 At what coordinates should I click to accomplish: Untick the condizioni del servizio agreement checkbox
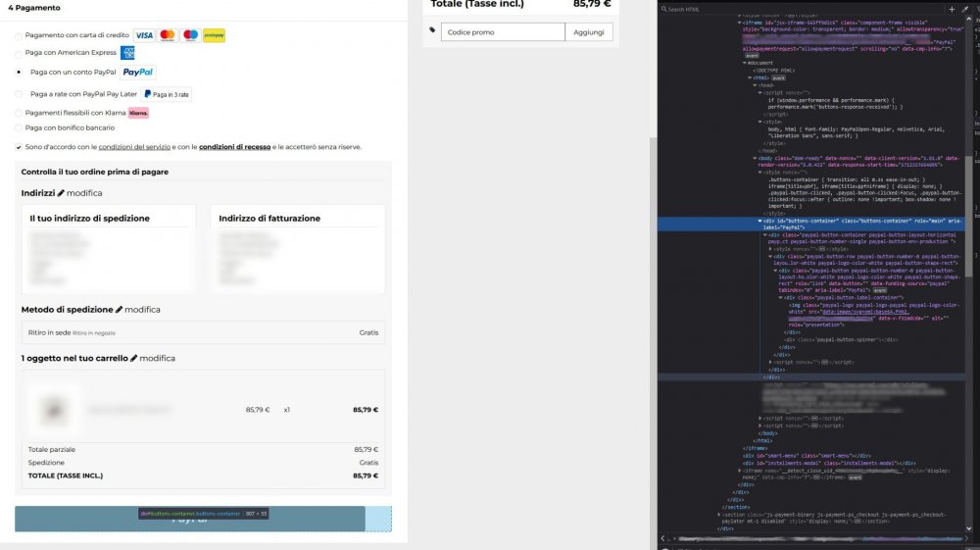pos(18,147)
